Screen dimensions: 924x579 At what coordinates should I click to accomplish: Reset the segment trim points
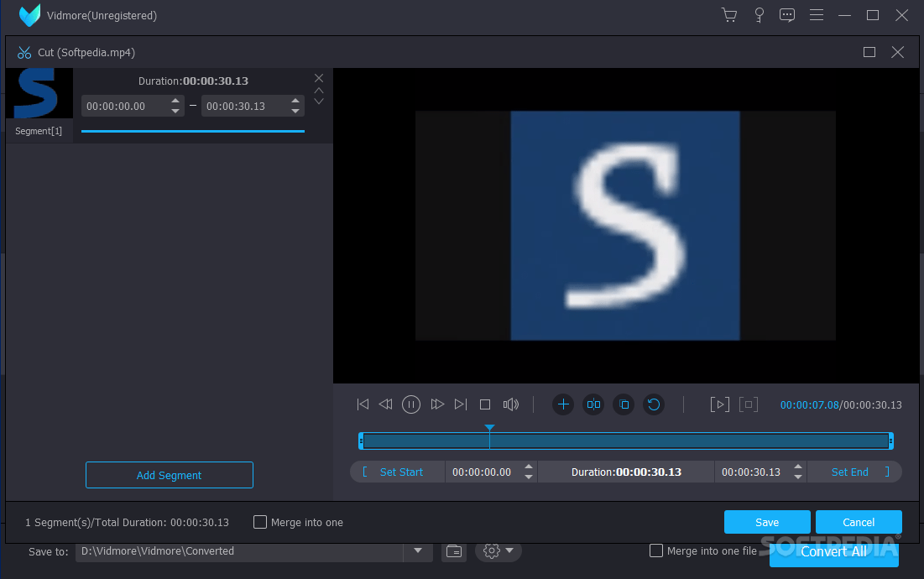[654, 404]
